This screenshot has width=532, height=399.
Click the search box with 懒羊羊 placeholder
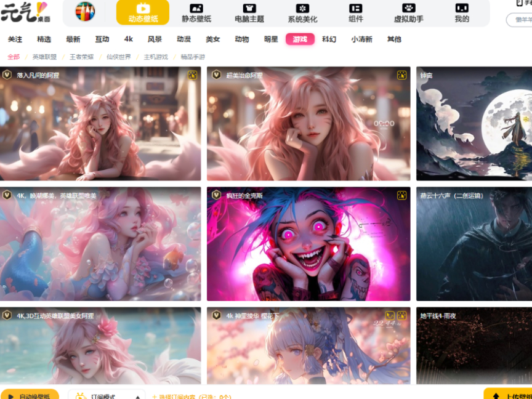tap(520, 20)
